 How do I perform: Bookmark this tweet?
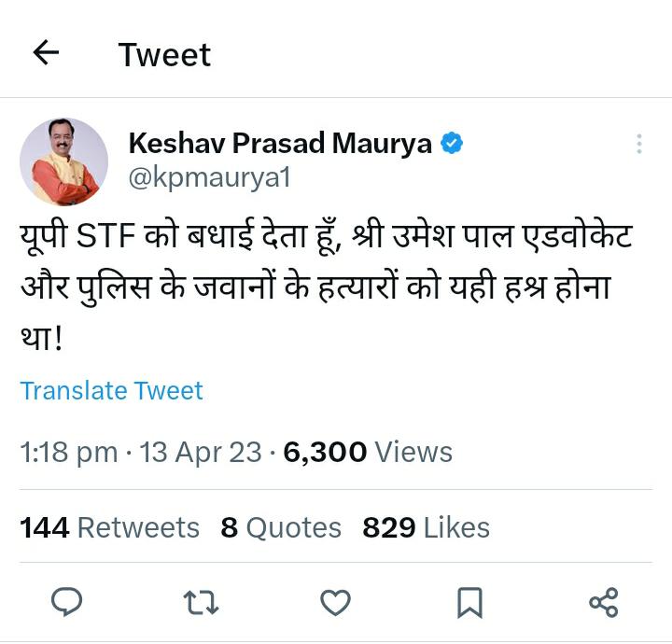pos(469,602)
